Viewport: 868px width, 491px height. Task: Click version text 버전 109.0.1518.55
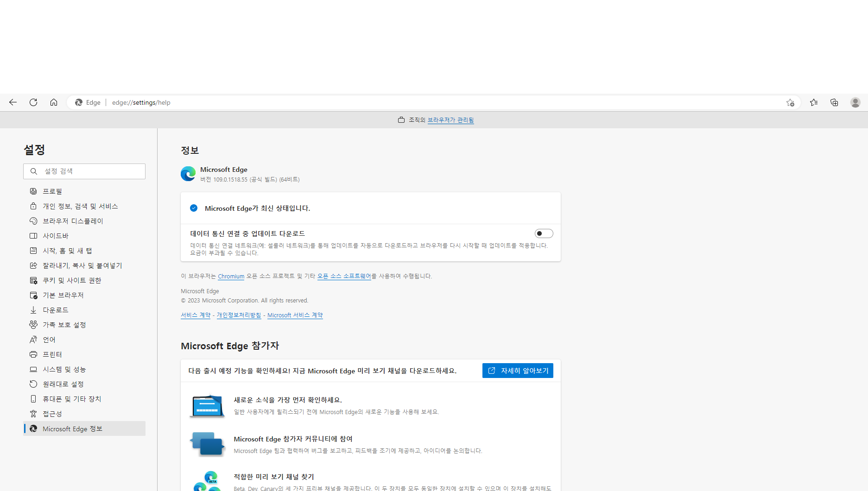tap(224, 180)
